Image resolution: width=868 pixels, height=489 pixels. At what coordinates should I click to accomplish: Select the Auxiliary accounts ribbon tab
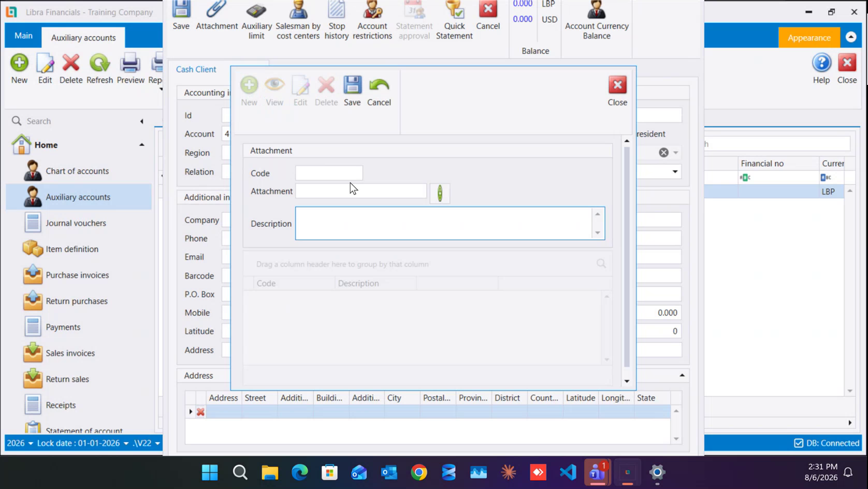(x=83, y=37)
